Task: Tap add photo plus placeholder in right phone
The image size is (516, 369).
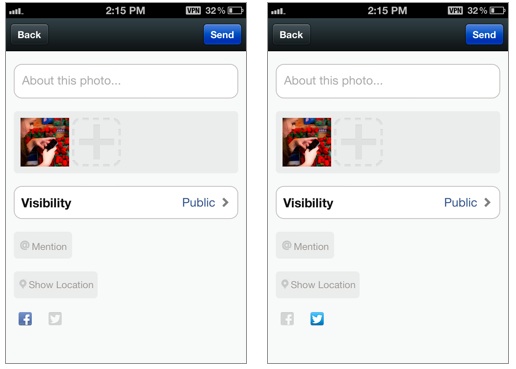Action: 358,142
